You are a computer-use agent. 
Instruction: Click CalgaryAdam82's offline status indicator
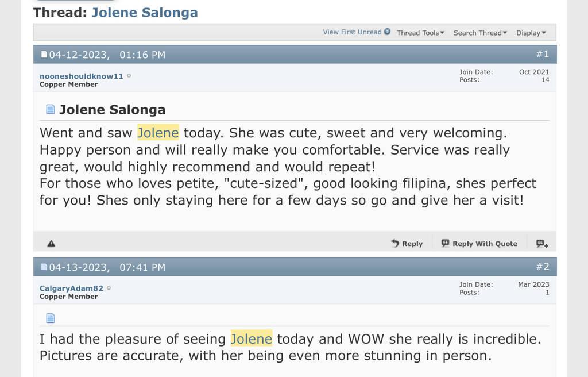tap(109, 288)
